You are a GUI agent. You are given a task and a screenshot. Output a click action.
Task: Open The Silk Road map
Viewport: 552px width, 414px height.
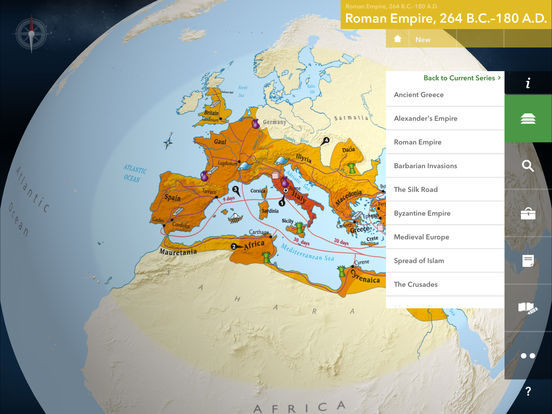click(445, 189)
